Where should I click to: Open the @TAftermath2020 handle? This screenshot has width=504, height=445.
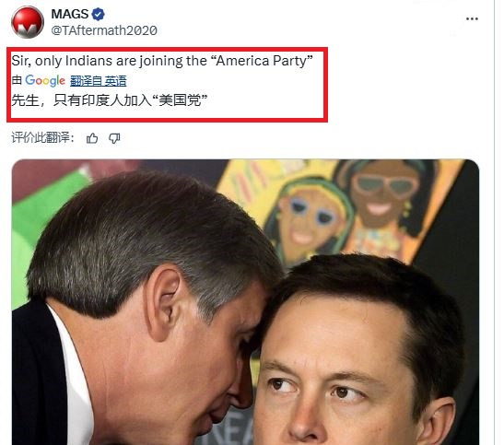point(104,30)
